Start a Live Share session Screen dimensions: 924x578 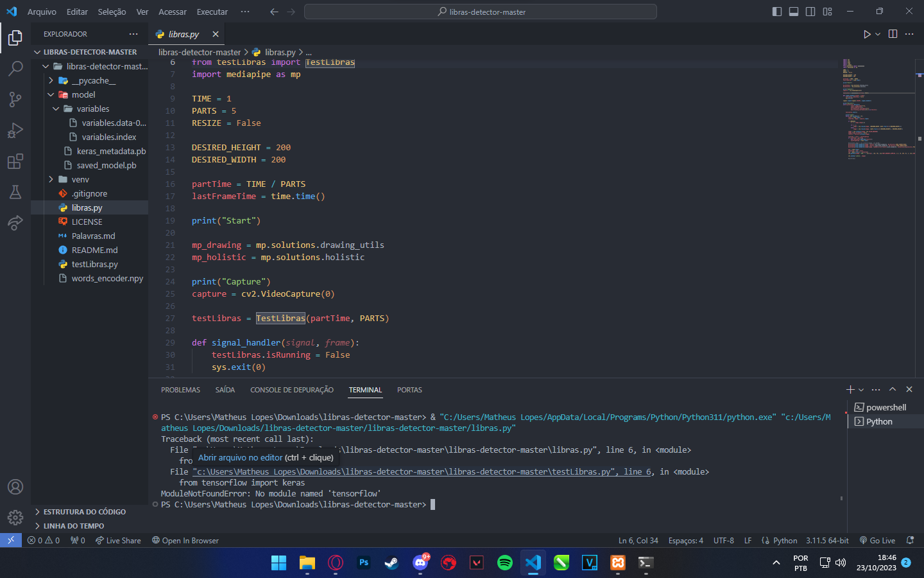[118, 540]
